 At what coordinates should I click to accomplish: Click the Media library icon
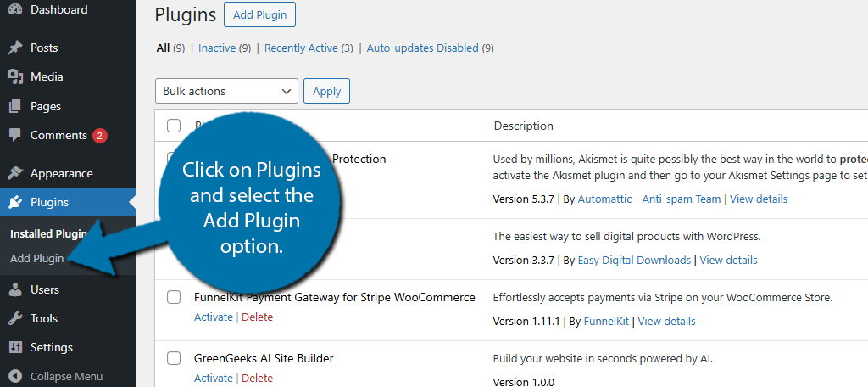point(15,76)
